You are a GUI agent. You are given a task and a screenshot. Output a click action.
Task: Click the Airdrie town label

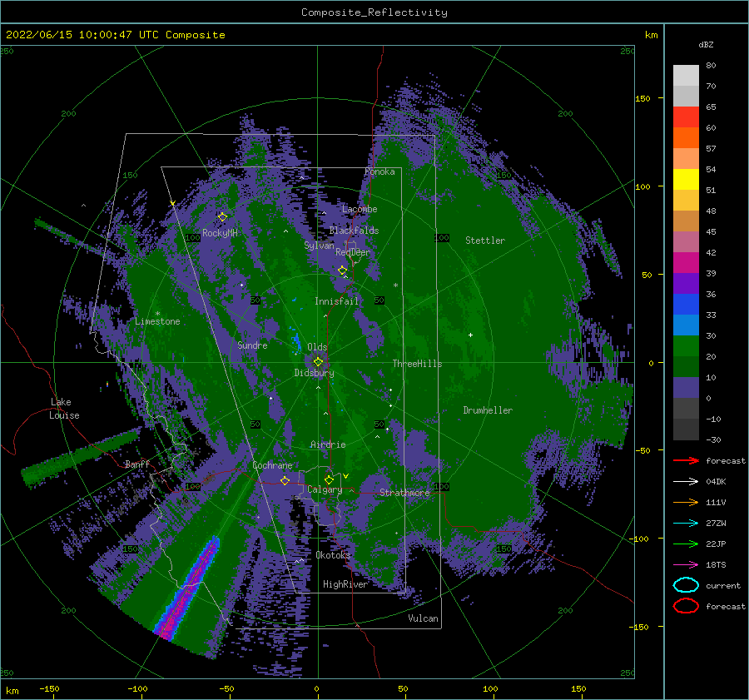tap(328, 444)
